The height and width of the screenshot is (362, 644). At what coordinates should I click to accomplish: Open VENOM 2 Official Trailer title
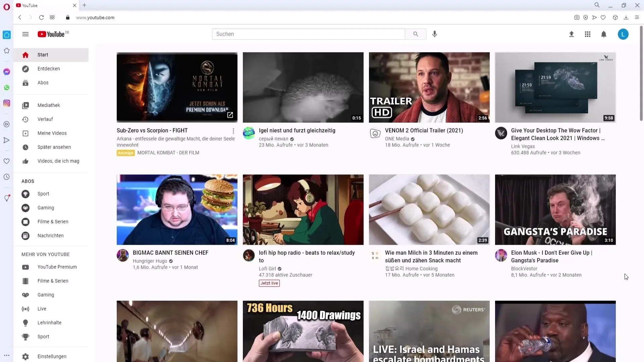(424, 130)
